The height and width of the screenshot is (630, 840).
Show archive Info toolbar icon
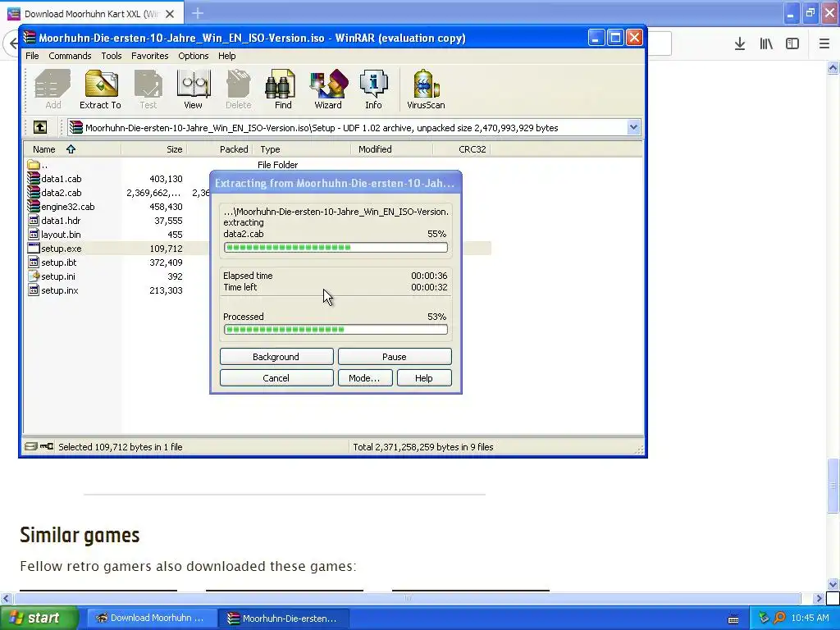click(x=373, y=89)
